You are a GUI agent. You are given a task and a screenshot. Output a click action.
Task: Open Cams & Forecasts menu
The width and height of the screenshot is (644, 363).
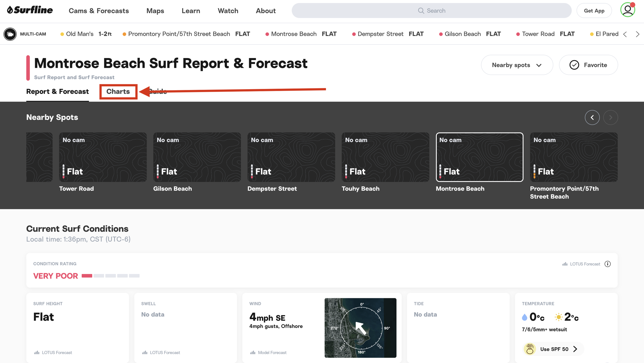click(99, 11)
